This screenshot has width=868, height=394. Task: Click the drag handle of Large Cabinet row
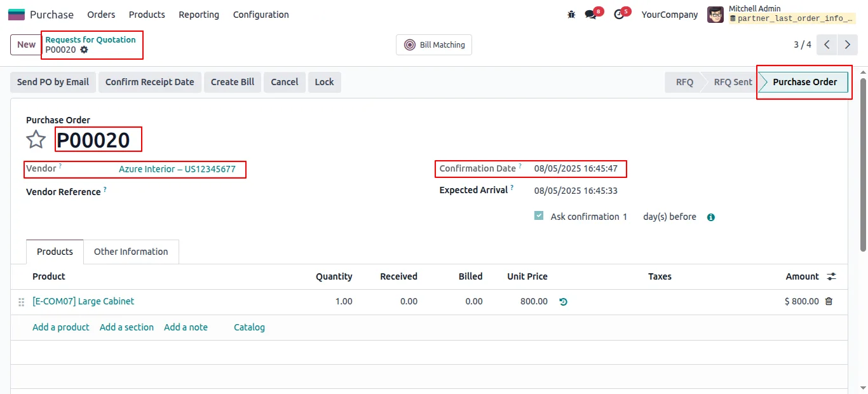(x=21, y=302)
